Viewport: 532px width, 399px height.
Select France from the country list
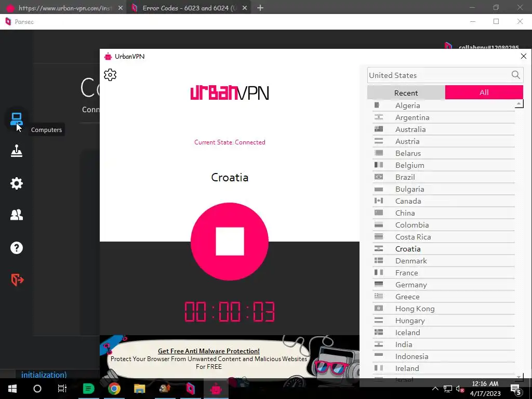point(444,273)
